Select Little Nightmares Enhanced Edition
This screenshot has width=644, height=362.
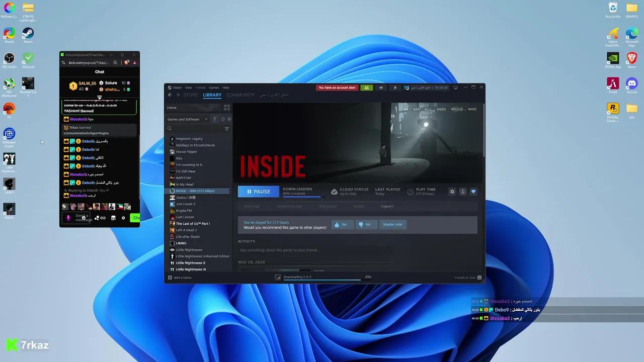pyautogui.click(x=199, y=256)
